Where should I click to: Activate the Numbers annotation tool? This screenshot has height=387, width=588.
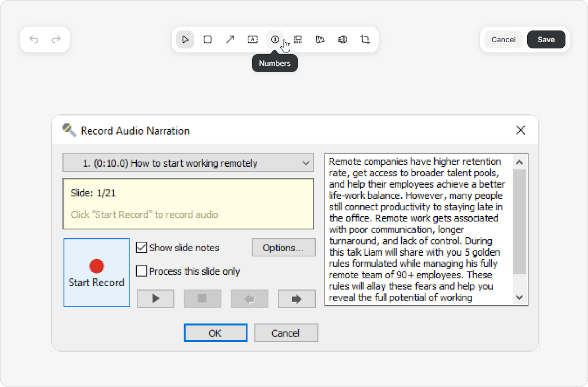point(275,39)
